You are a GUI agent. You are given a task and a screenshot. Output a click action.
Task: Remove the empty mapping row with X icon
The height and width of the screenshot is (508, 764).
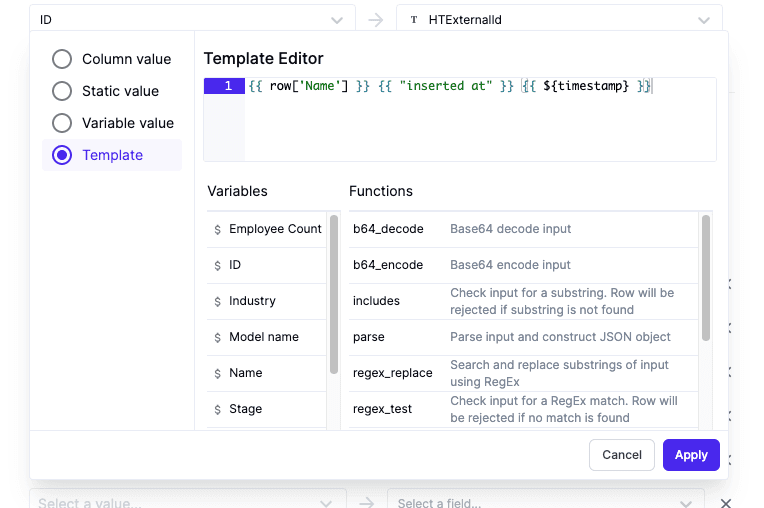726,503
